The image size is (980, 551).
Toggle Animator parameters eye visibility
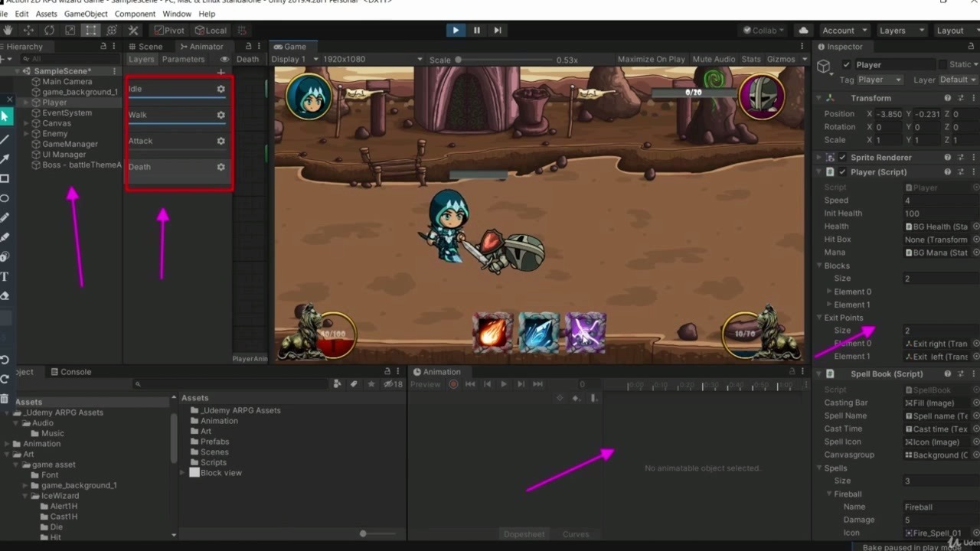[x=224, y=59]
